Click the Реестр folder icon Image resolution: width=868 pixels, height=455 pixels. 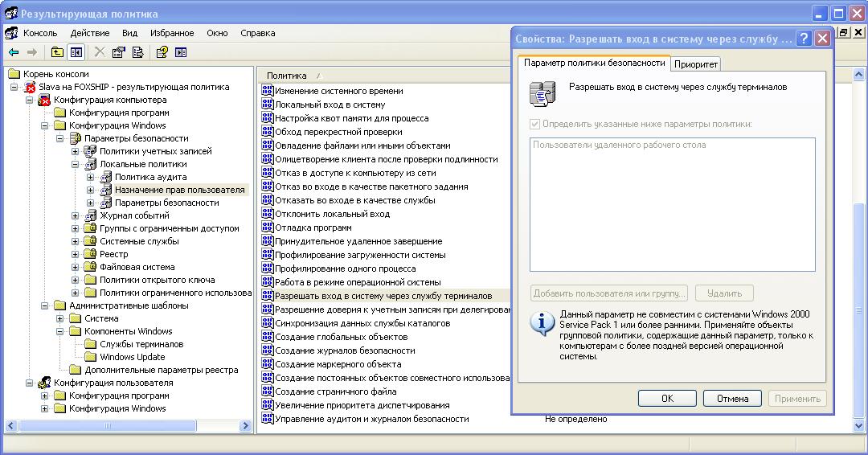click(x=90, y=253)
